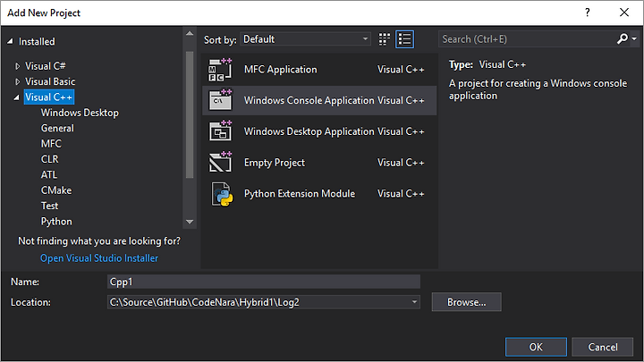Select CMake subcategory
This screenshot has height=362, width=644.
pyautogui.click(x=55, y=190)
